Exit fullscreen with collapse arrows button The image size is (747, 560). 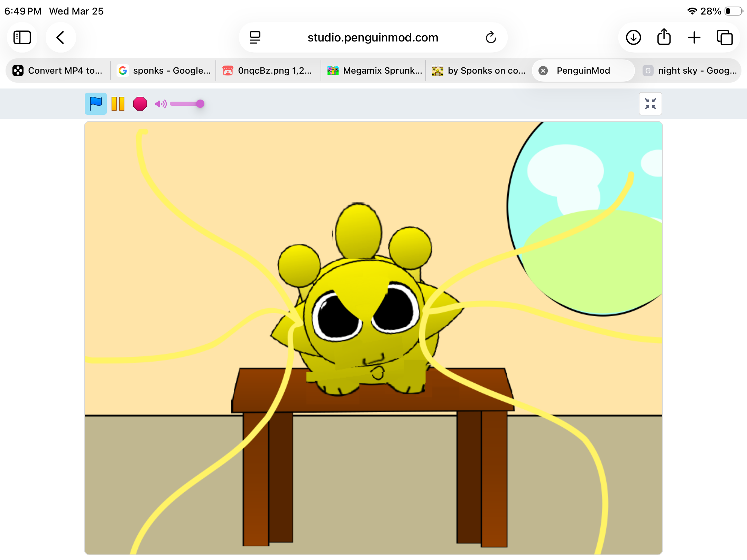pos(650,104)
